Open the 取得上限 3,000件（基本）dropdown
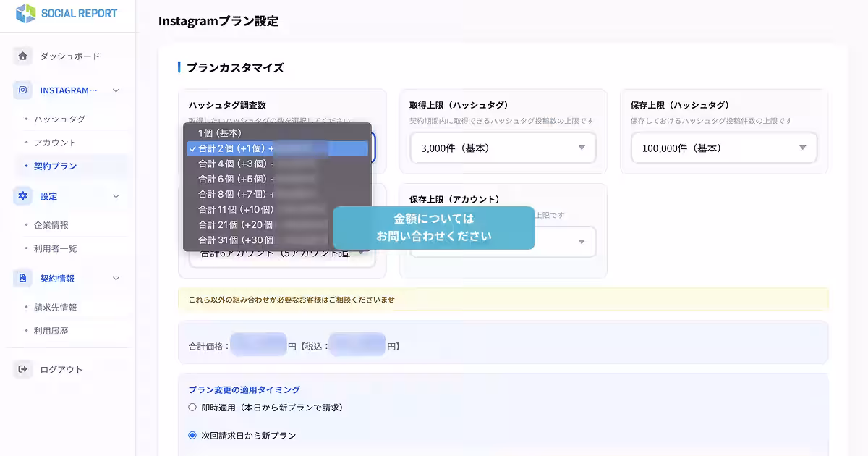 click(x=503, y=148)
